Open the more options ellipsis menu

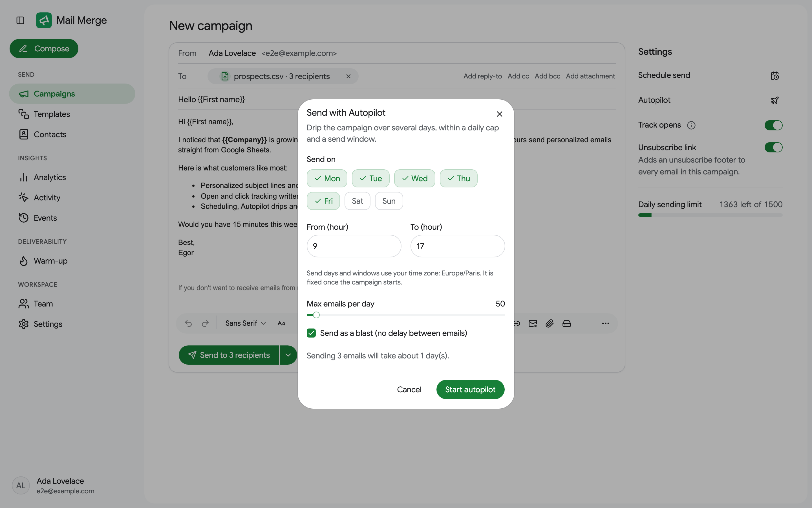pos(605,323)
